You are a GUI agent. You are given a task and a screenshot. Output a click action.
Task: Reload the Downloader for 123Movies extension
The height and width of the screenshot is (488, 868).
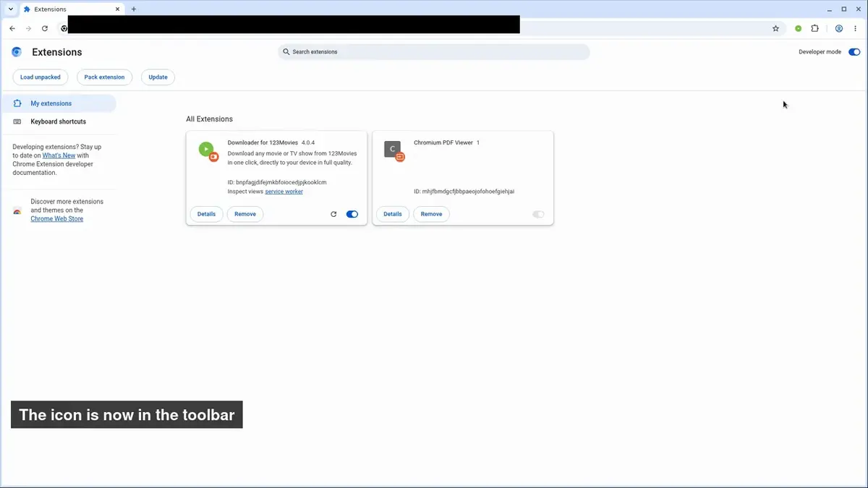pos(333,214)
